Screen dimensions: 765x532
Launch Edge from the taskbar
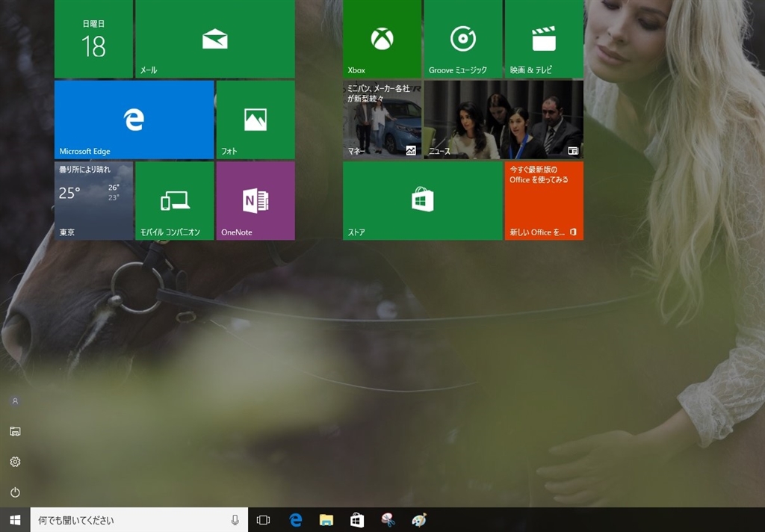[x=295, y=520]
